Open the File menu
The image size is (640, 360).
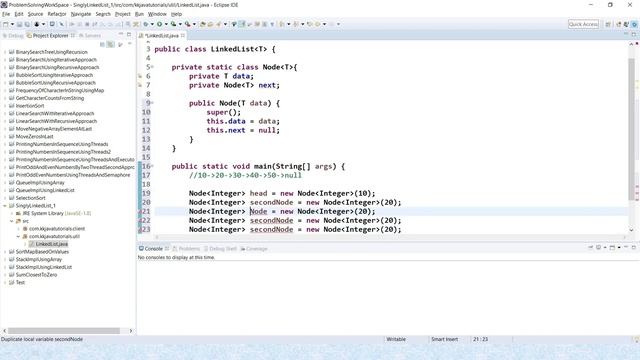coord(6,14)
